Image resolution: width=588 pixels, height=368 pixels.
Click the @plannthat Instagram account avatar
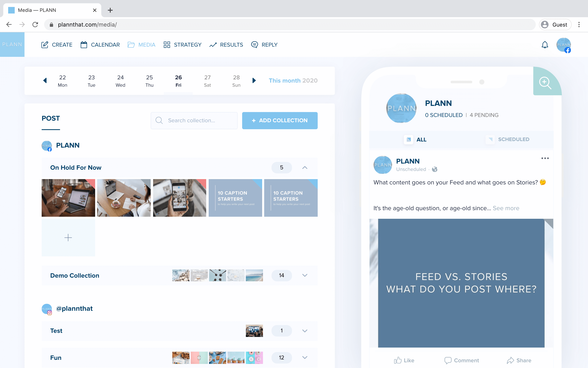tap(47, 309)
